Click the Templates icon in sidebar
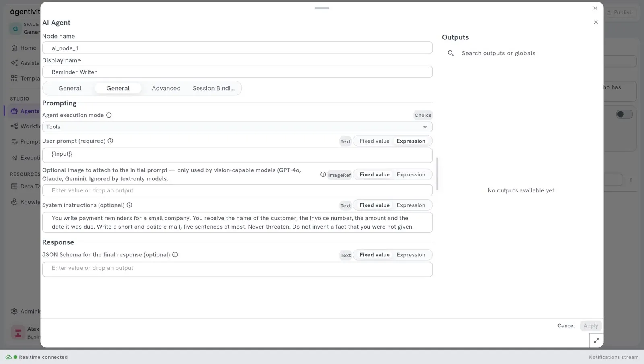This screenshot has height=364, width=644. click(14, 79)
